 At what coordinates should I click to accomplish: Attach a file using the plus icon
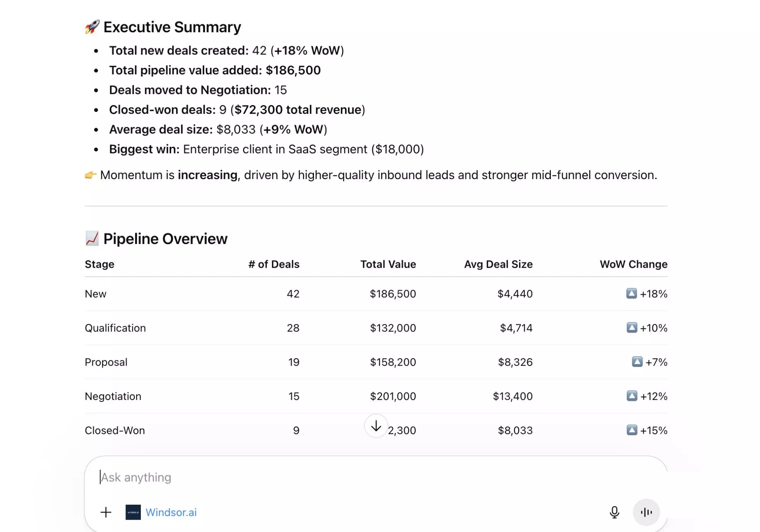click(106, 512)
